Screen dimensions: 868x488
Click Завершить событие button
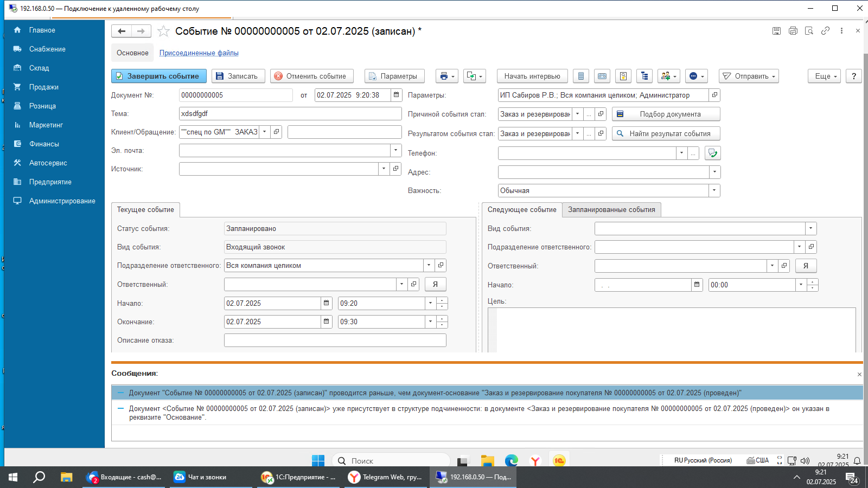tap(159, 76)
